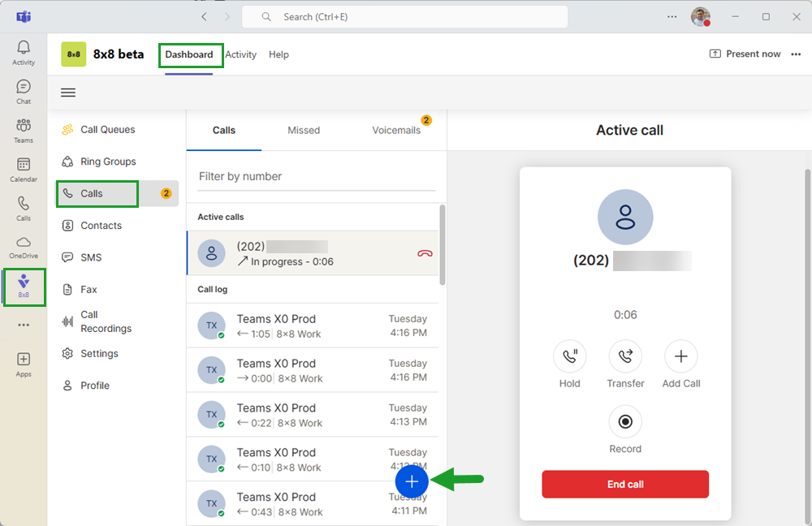Start recording with the Record icon
Screen dimensions: 812x526
pyautogui.click(x=625, y=422)
